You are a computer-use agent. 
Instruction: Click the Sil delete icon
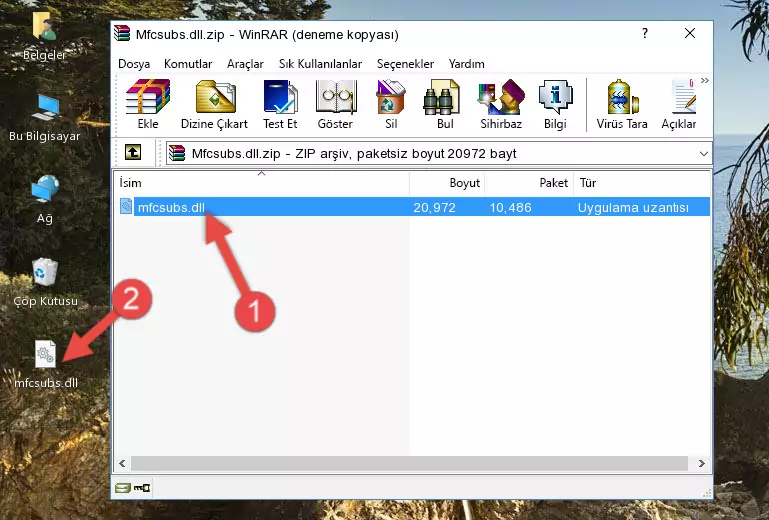391,104
